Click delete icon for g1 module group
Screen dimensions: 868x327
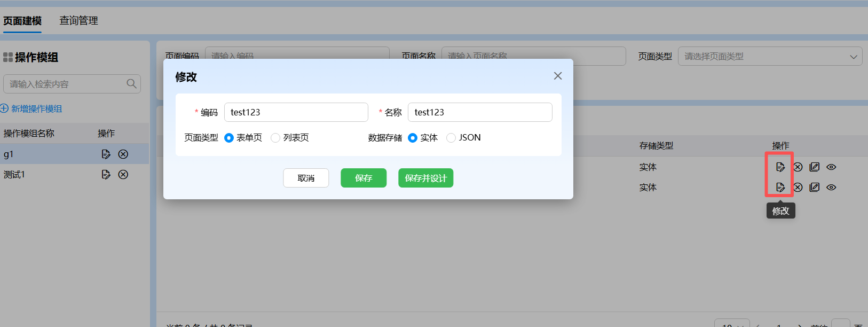[x=123, y=154]
